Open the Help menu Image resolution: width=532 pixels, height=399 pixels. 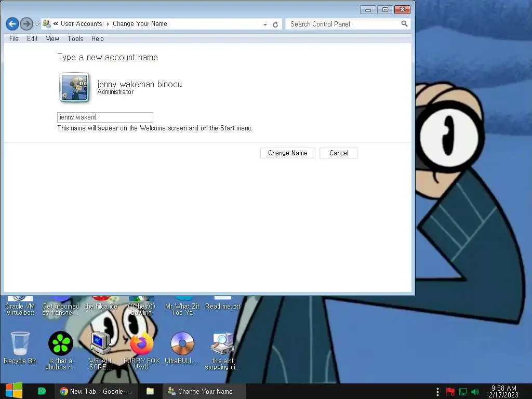(x=97, y=38)
